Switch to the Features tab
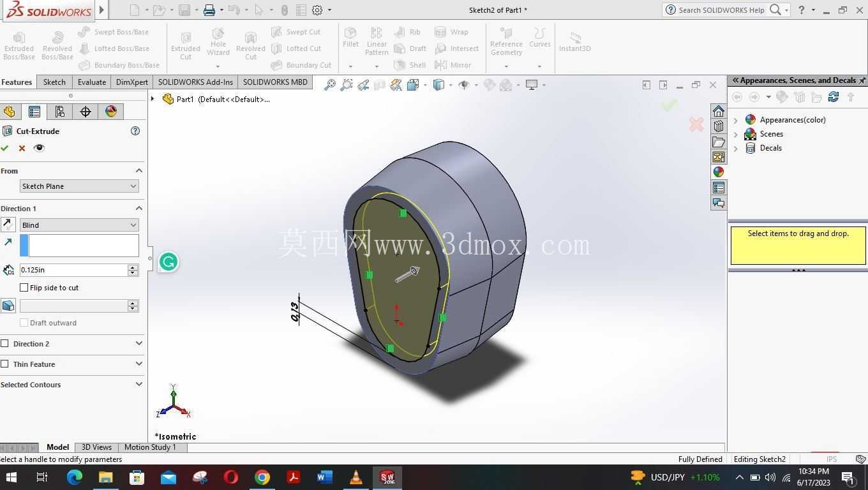The image size is (868, 490). click(17, 82)
